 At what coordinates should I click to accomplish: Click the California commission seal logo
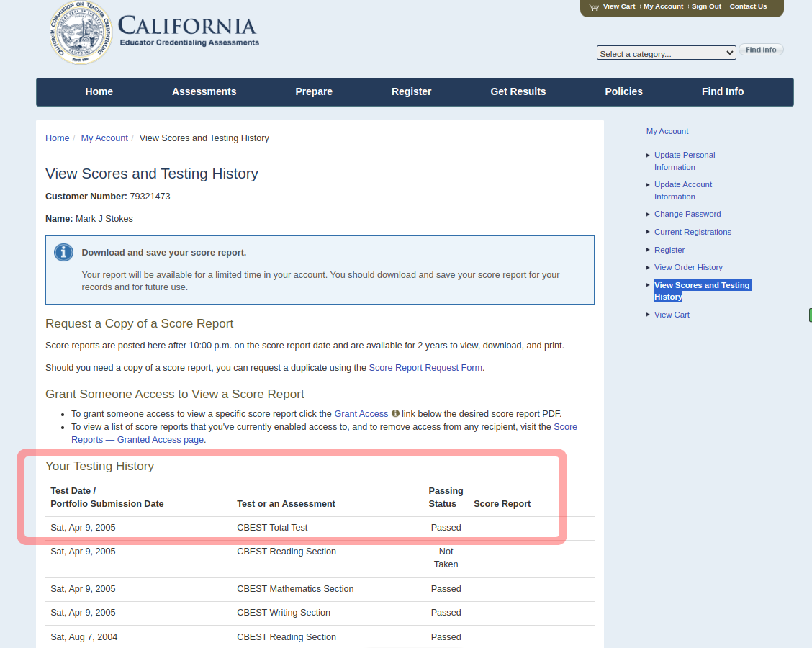click(81, 34)
